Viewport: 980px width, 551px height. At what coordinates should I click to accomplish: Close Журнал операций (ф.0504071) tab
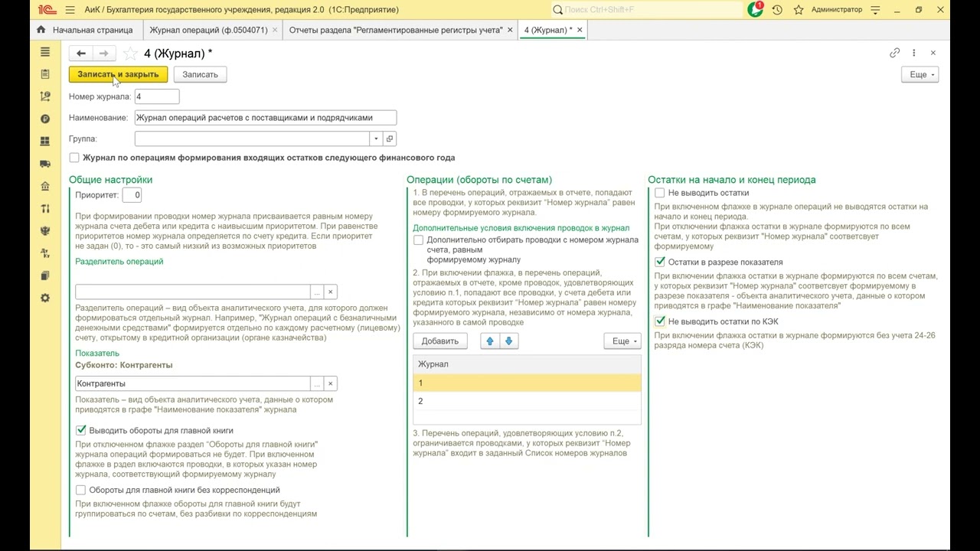(275, 30)
